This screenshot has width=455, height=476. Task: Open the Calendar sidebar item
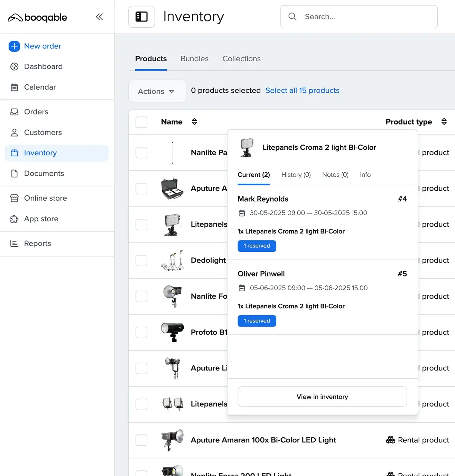click(40, 87)
